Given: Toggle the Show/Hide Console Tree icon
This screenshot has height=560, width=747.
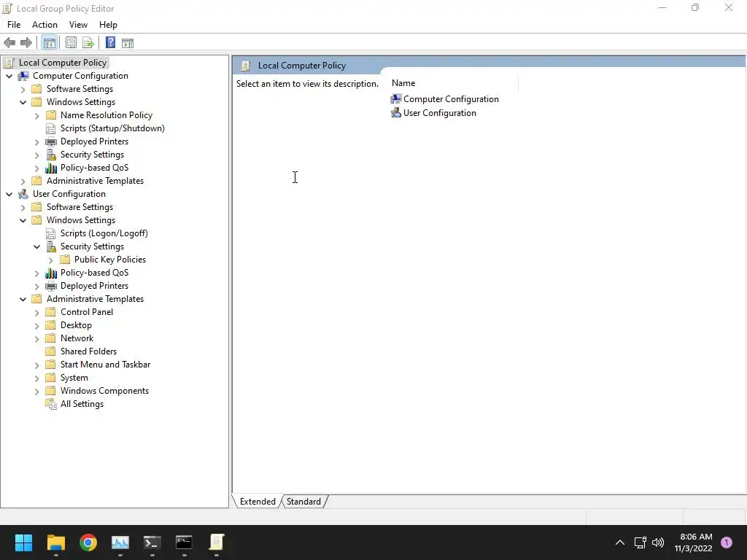Looking at the screenshot, I should coord(49,43).
